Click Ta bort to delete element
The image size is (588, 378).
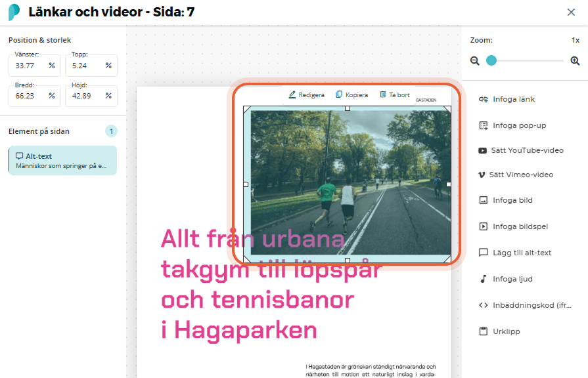pyautogui.click(x=394, y=94)
